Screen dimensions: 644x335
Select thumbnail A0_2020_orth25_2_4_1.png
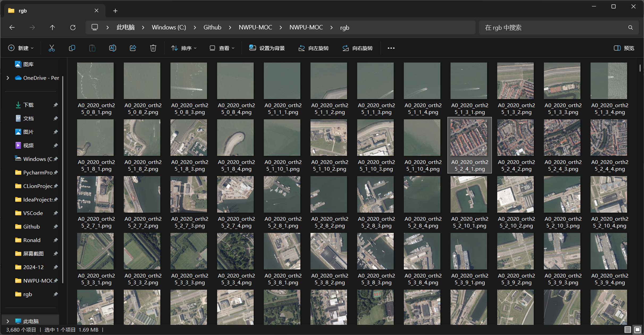click(469, 138)
